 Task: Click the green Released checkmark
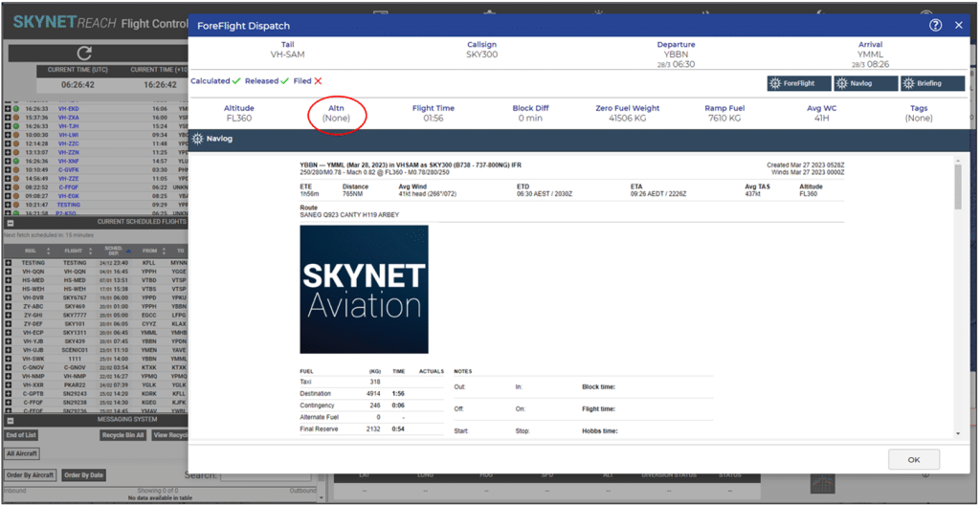(x=285, y=81)
